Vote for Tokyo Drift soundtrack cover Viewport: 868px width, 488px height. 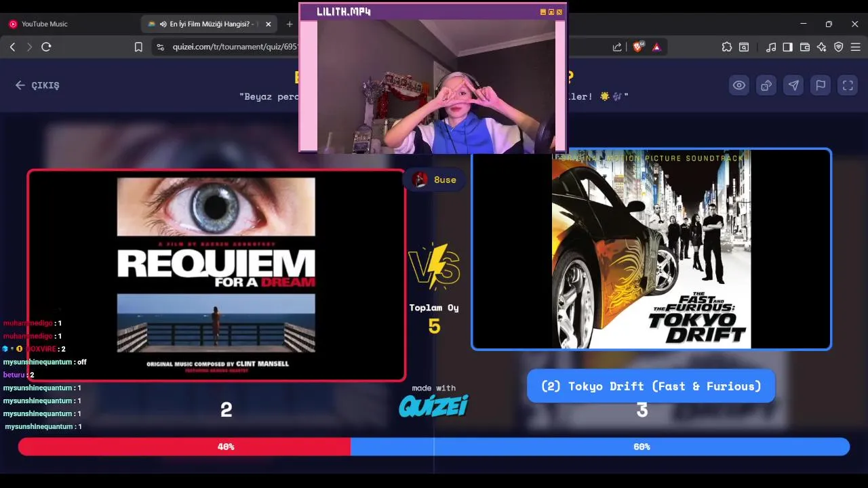coord(651,249)
